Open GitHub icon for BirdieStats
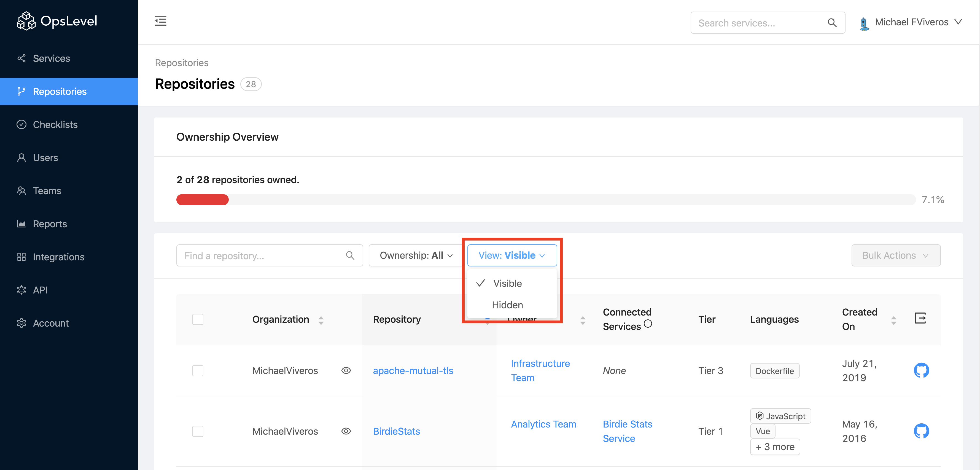This screenshot has width=980, height=470. pos(921,431)
